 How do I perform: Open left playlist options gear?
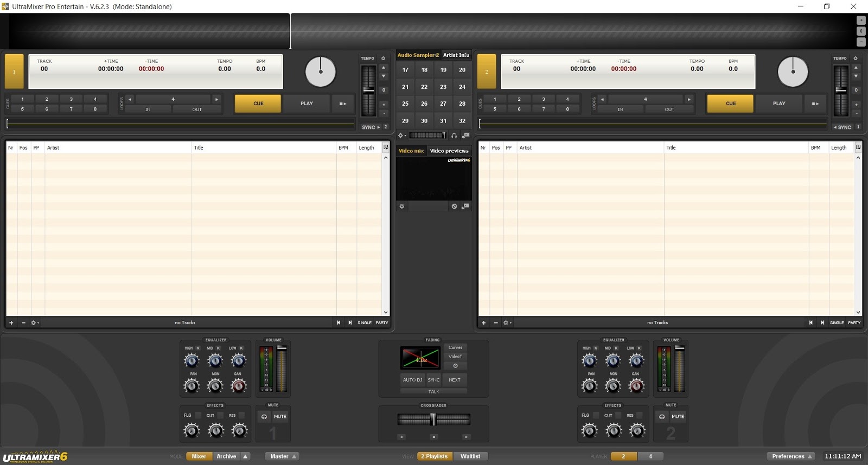pos(35,322)
